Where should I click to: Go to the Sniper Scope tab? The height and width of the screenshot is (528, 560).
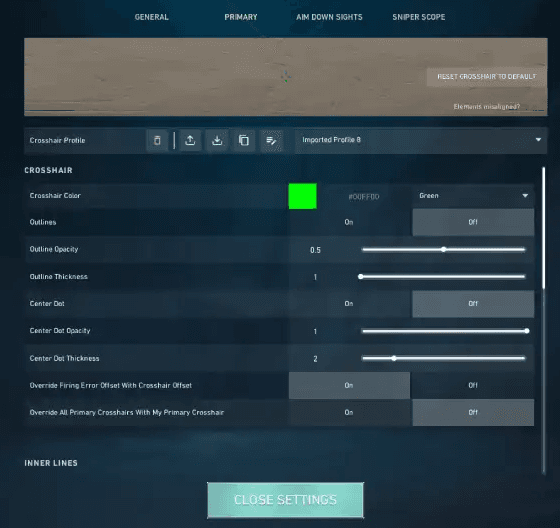coord(419,17)
